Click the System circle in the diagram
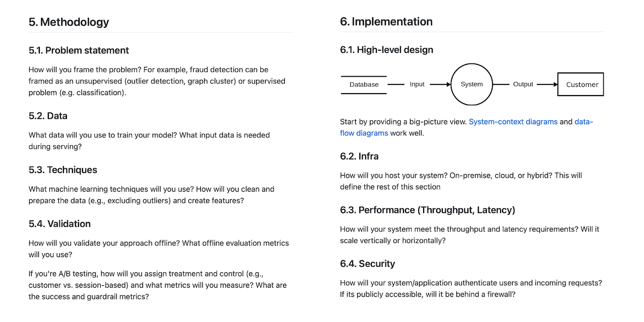The image size is (644, 322). (471, 85)
